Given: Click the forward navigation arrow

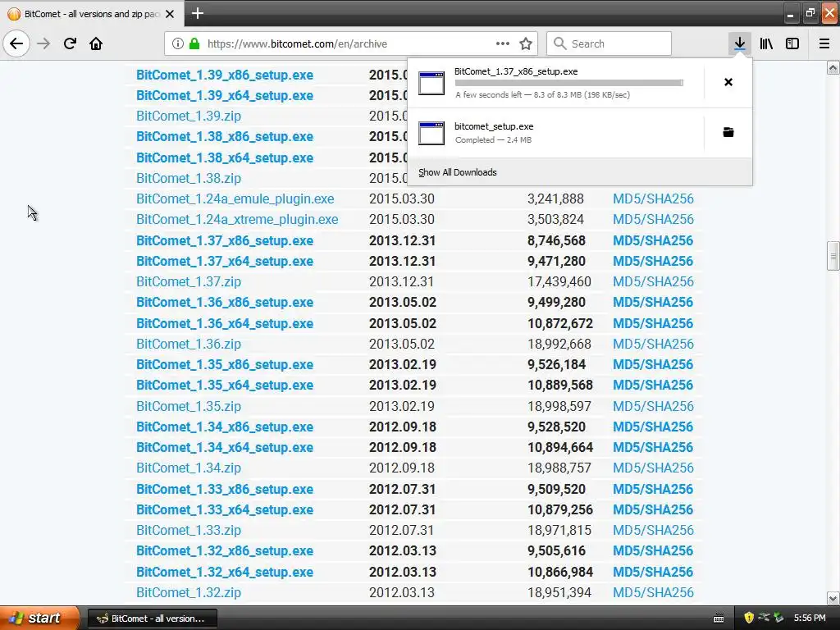Looking at the screenshot, I should (x=43, y=43).
